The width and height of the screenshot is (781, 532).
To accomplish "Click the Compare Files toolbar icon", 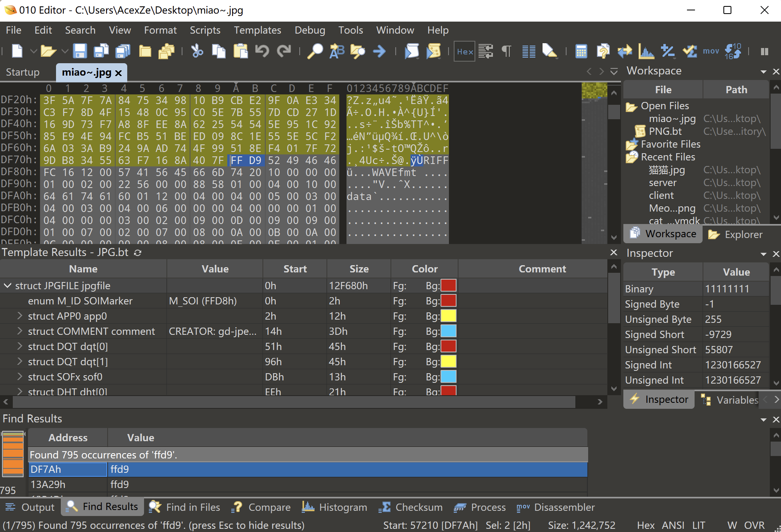I will [603, 51].
